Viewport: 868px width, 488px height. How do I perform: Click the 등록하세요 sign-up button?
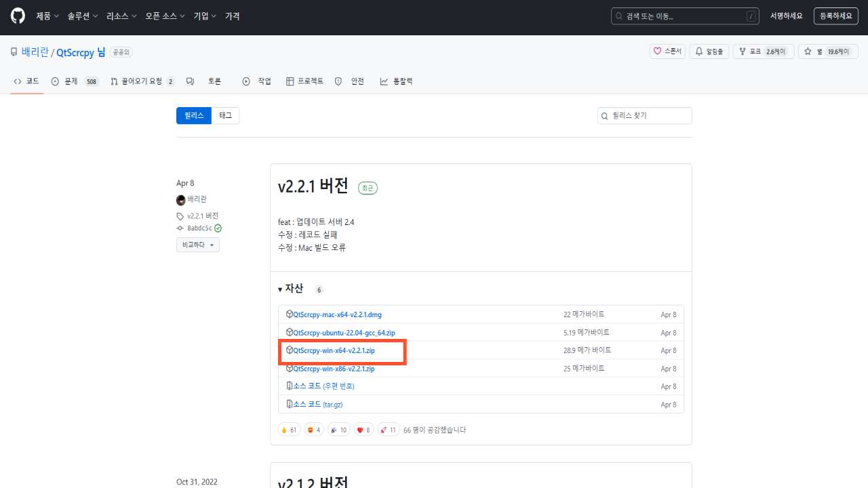tap(835, 16)
